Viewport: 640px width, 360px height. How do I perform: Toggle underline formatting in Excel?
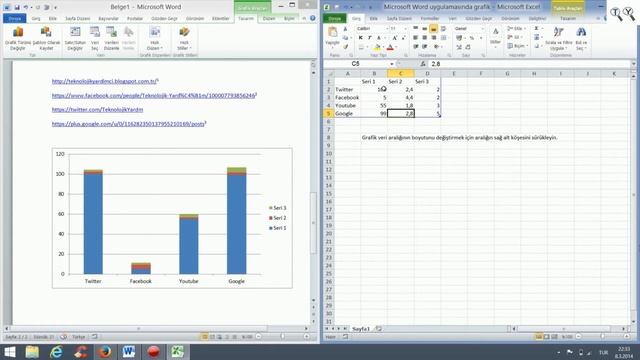(x=378, y=38)
